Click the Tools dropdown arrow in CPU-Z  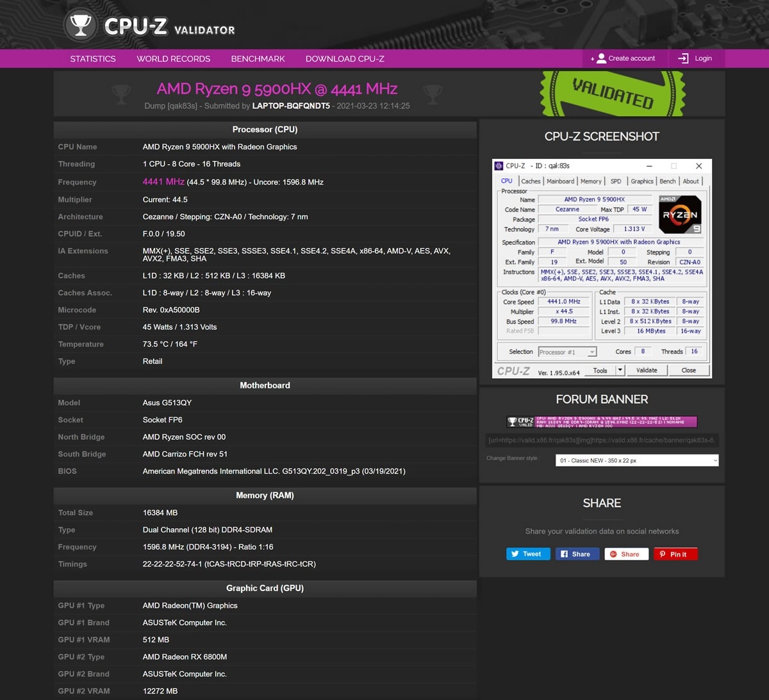tap(620, 370)
